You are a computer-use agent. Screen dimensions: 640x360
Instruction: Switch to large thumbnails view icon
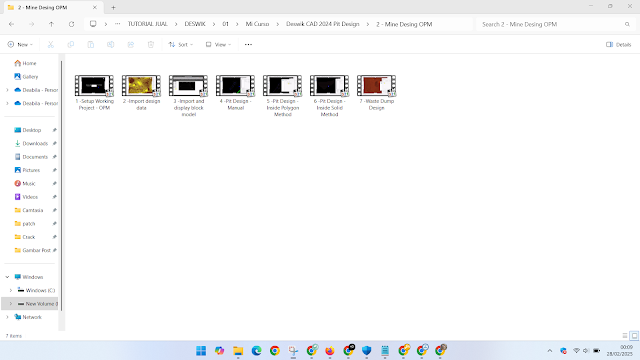[634, 336]
